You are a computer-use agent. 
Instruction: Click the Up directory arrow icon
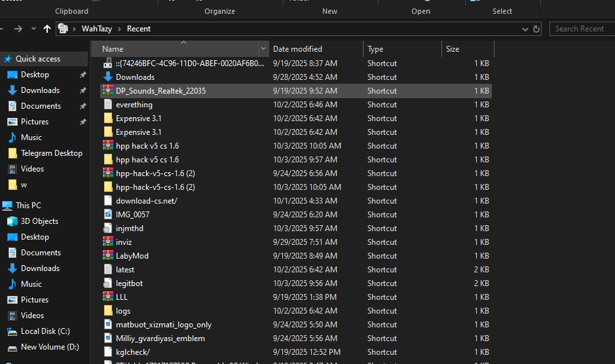(x=47, y=29)
